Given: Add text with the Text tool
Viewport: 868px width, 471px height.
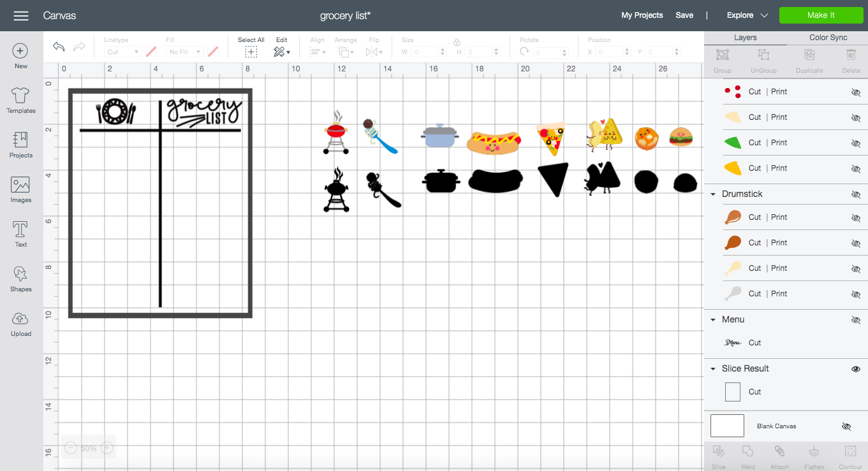Looking at the screenshot, I should pyautogui.click(x=20, y=235).
